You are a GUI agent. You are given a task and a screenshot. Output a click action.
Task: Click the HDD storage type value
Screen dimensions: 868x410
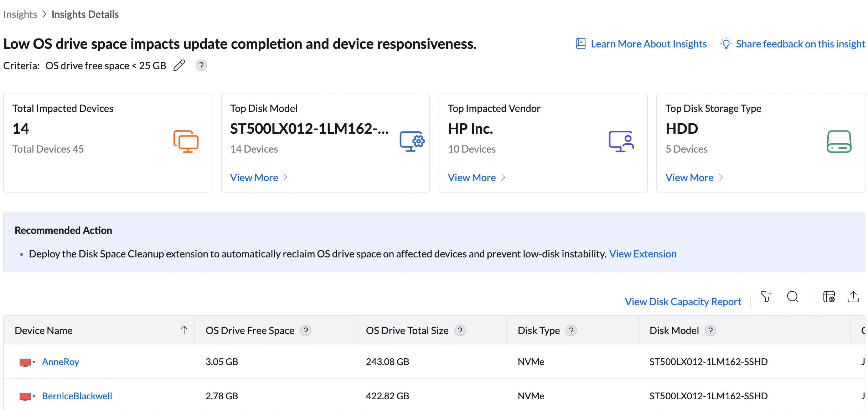[682, 129]
